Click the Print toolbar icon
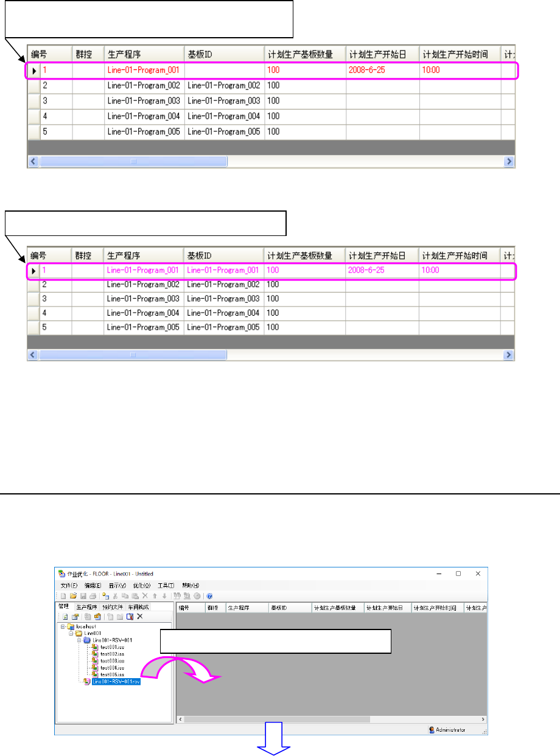Screen dimensions: 560x756 tap(93, 596)
